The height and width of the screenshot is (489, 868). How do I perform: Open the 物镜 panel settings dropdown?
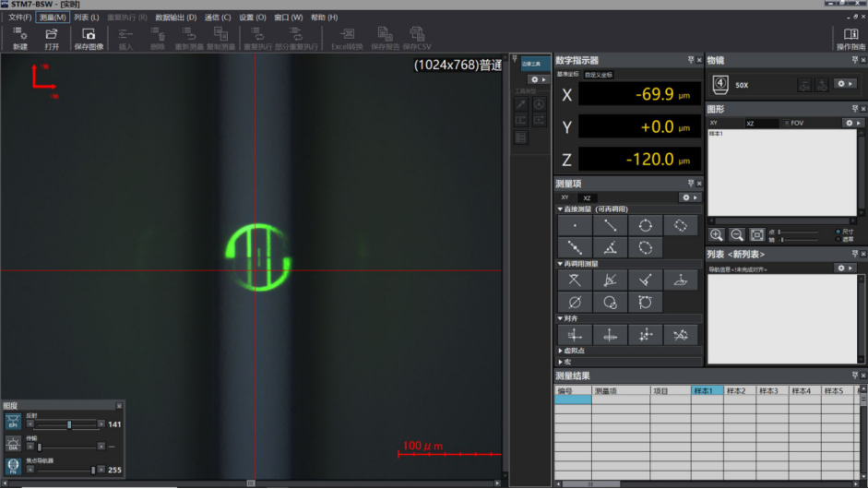tap(845, 84)
